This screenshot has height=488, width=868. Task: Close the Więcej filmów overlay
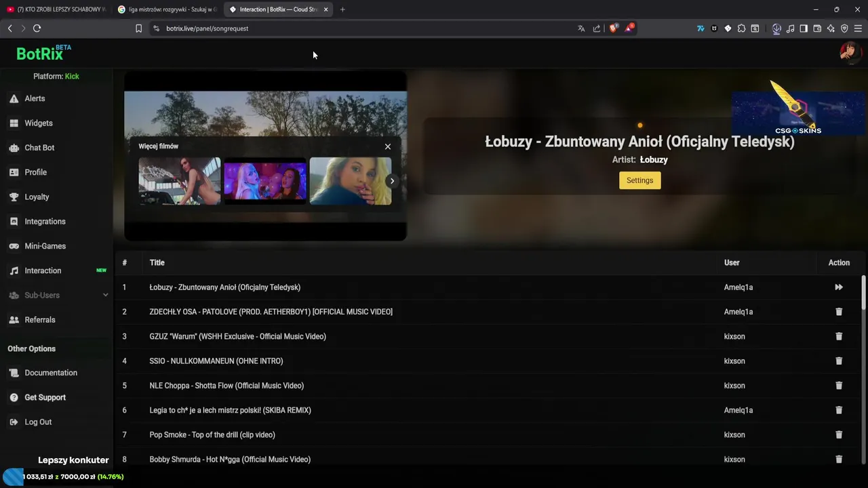(388, 146)
